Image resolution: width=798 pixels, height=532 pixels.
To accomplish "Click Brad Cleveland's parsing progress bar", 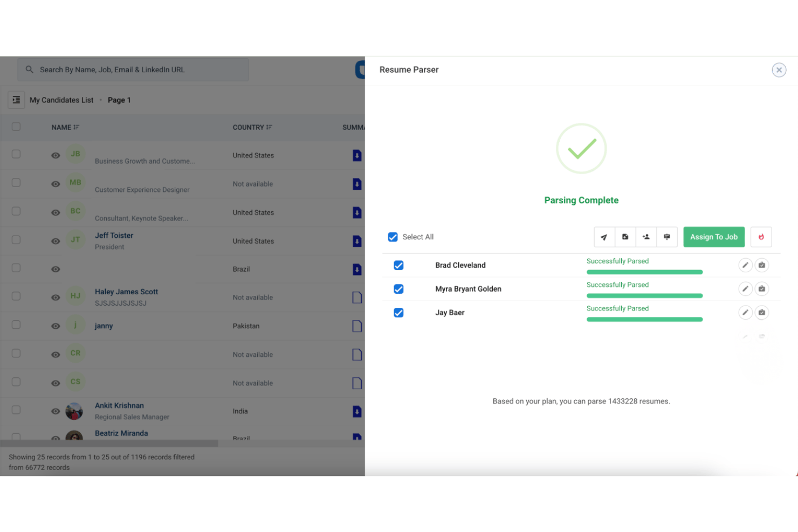I will (x=644, y=272).
